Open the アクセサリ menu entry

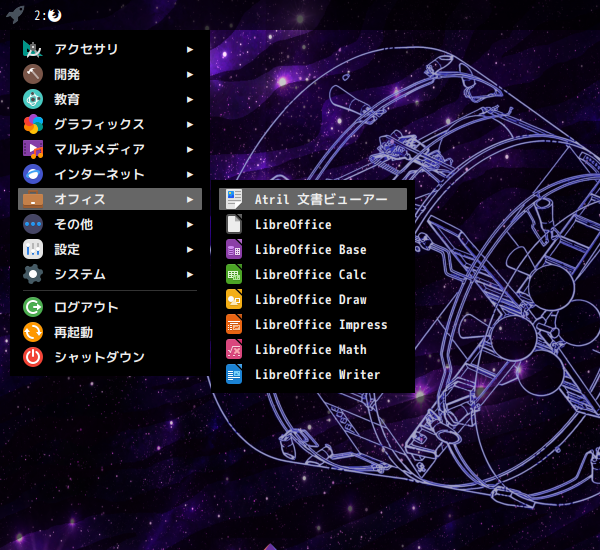pyautogui.click(x=110, y=49)
